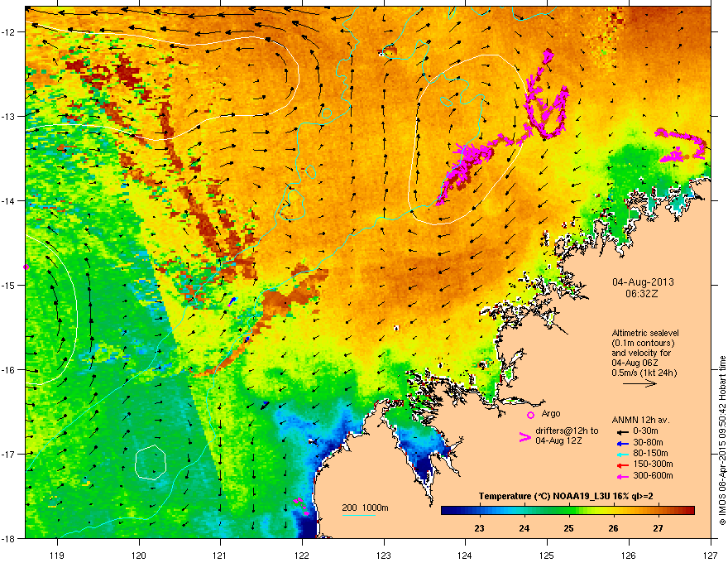Click the 'drifters@12h to' legend label
Viewport: 728px width, 563px height.
[567, 431]
